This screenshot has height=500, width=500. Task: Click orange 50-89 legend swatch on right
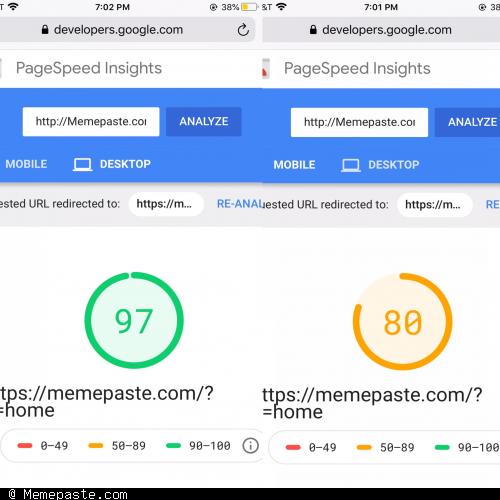pyautogui.click(x=364, y=447)
